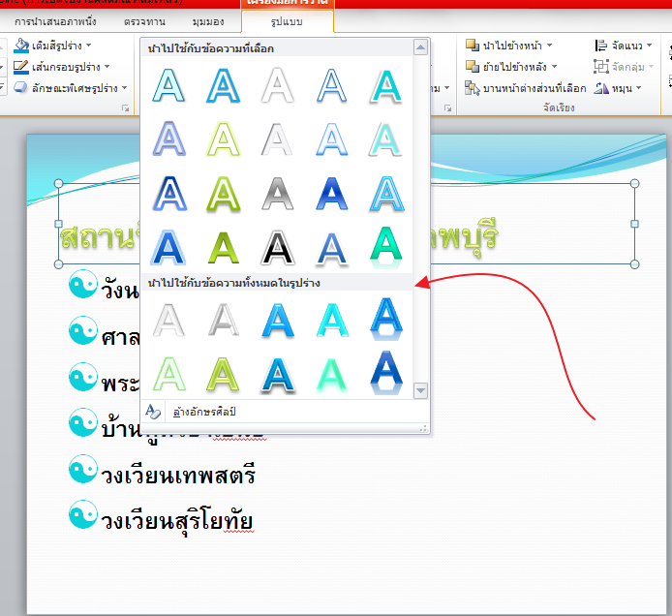This screenshot has height=616, width=672.
Task: Expand the ย้ายไปข้างหลัง dropdown arrow
Action: click(554, 67)
